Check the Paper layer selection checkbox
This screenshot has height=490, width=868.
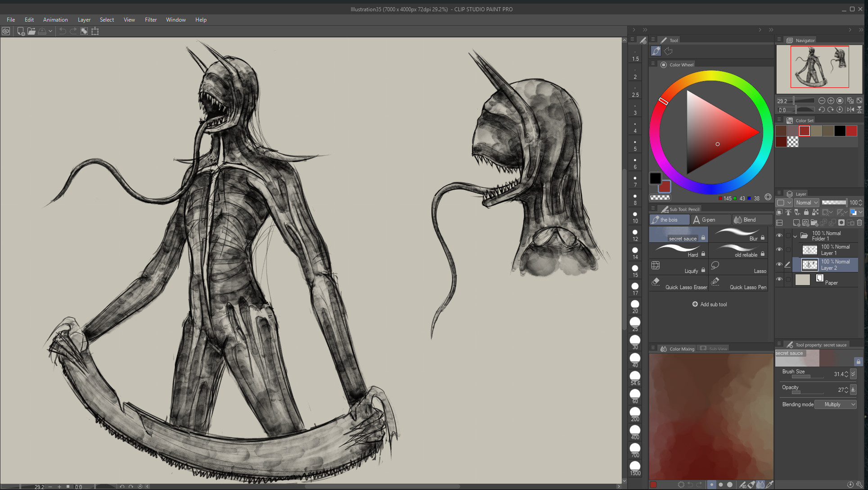pos(788,279)
